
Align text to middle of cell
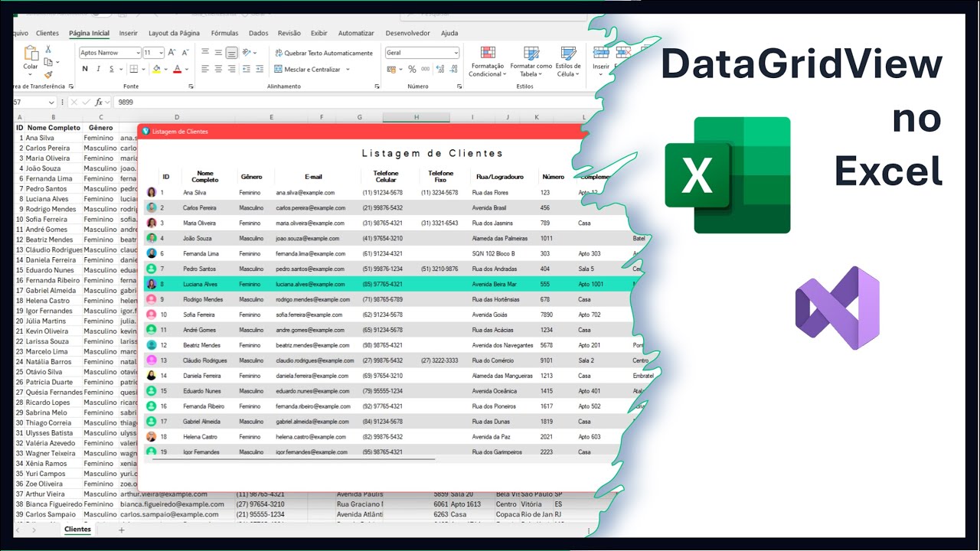218,53
